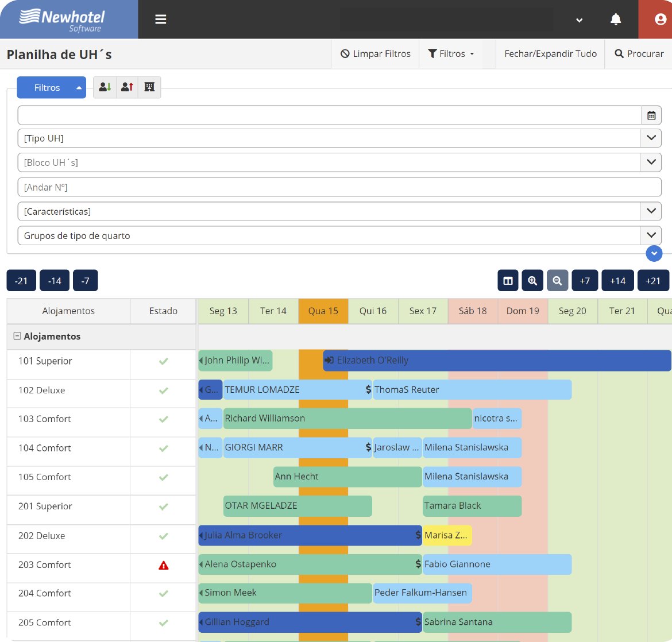672x642 pixels.
Task: Open the Tamara Black reservation
Action: (472, 506)
